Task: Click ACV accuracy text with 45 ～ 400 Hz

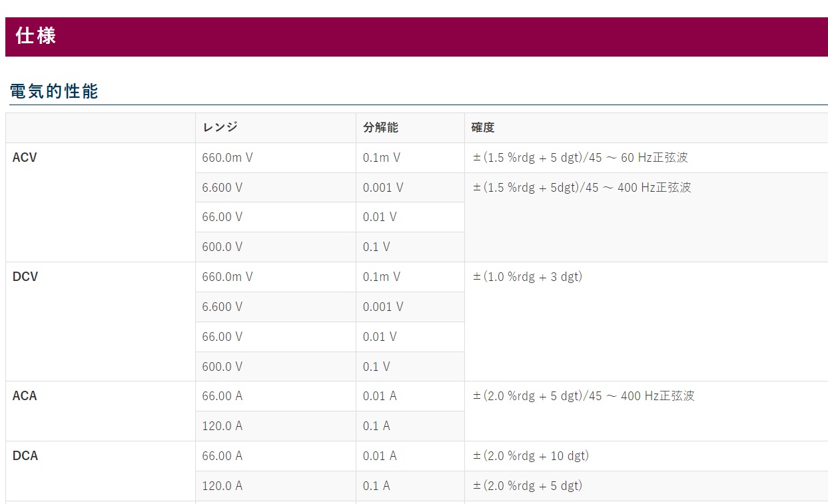Action: click(x=582, y=188)
